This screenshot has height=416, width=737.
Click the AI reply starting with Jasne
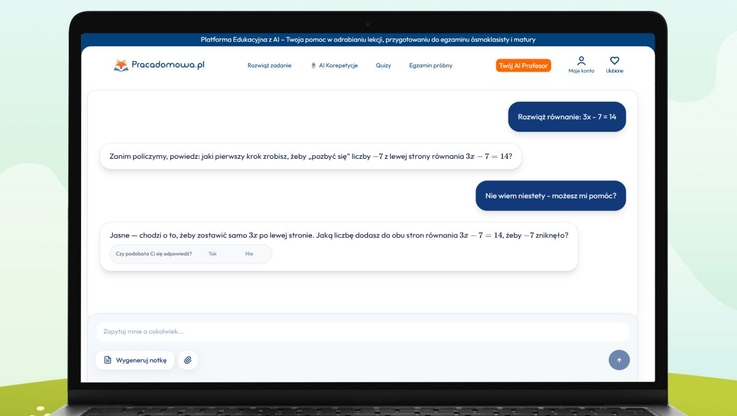click(338, 236)
